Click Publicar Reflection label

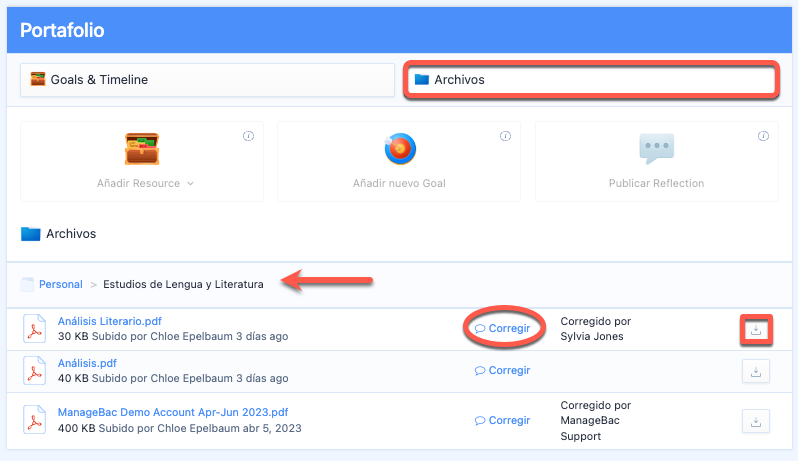656,183
